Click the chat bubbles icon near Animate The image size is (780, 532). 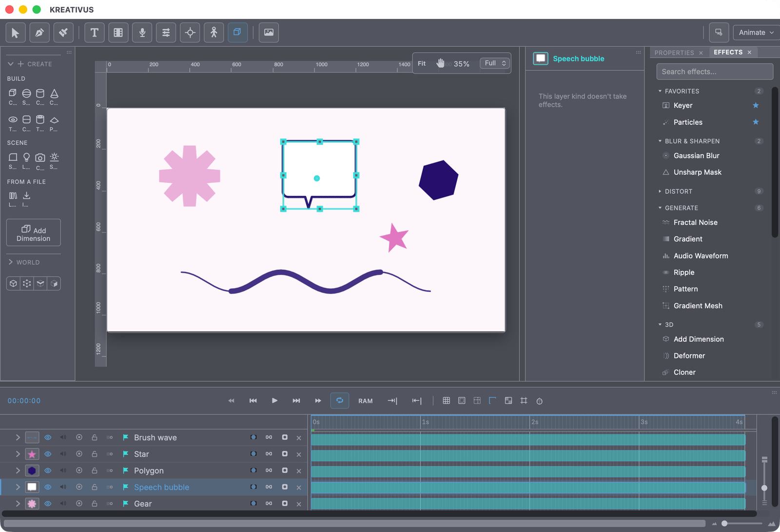click(x=719, y=33)
